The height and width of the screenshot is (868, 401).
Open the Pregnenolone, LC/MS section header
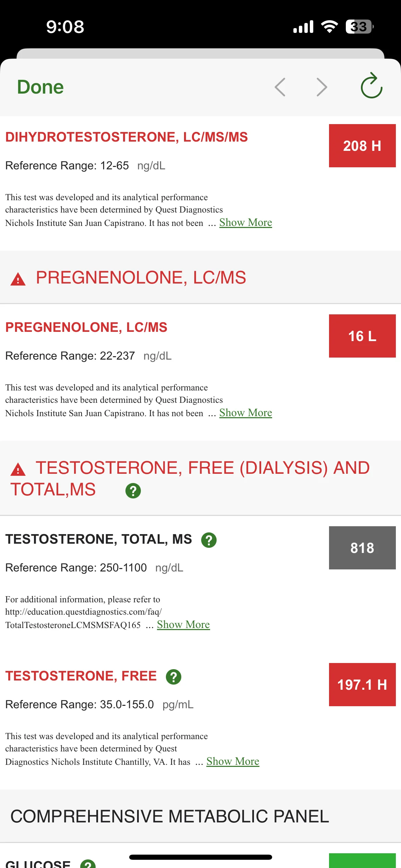[x=200, y=277]
